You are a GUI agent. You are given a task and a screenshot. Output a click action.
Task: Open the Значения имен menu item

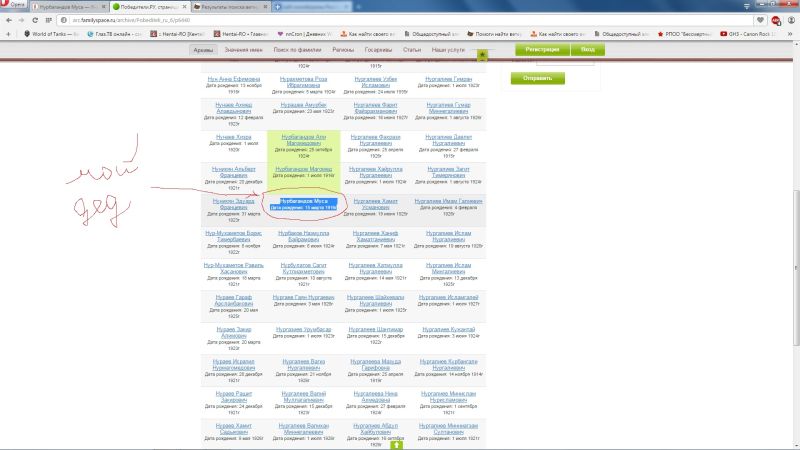(x=243, y=50)
